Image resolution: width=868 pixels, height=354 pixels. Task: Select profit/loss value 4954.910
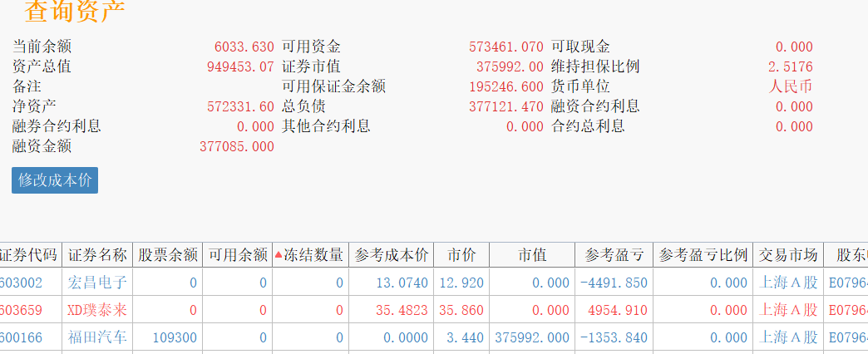click(x=618, y=310)
